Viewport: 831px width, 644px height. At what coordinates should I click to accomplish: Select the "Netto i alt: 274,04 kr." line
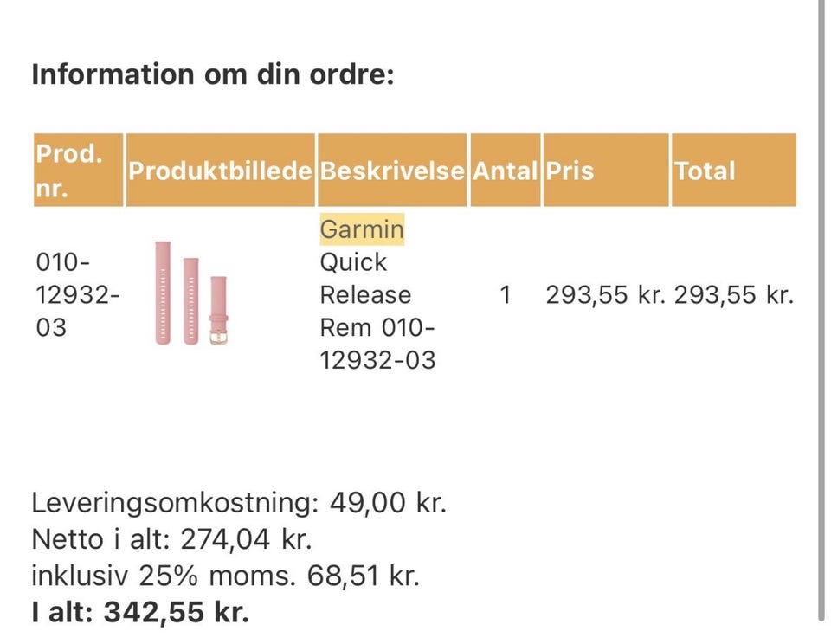point(171,539)
